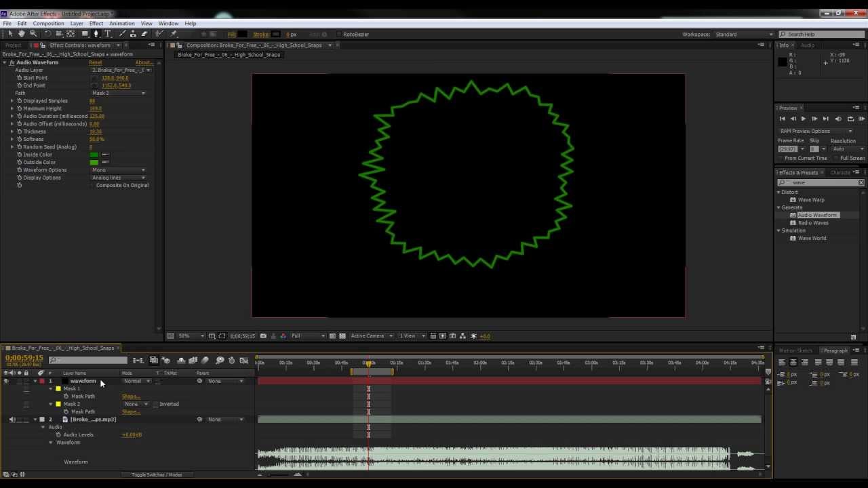Switch to the Audio panel tab
Screen dimensions: 868x488
coord(808,45)
